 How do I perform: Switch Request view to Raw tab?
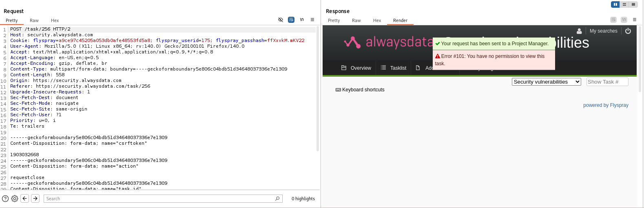click(34, 20)
